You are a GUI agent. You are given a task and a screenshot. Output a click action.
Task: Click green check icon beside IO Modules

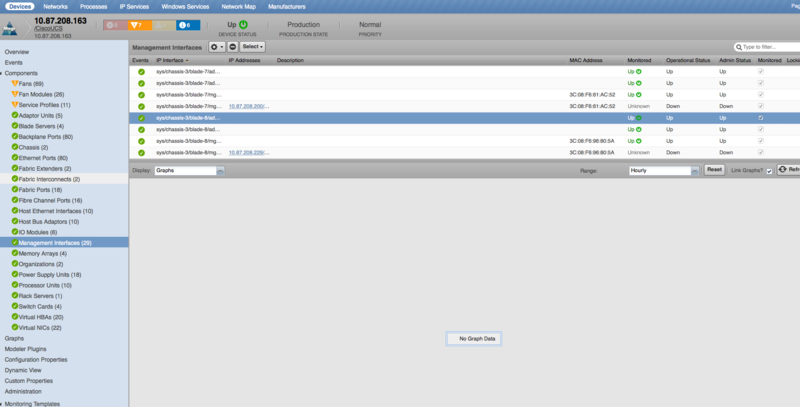[x=15, y=232]
